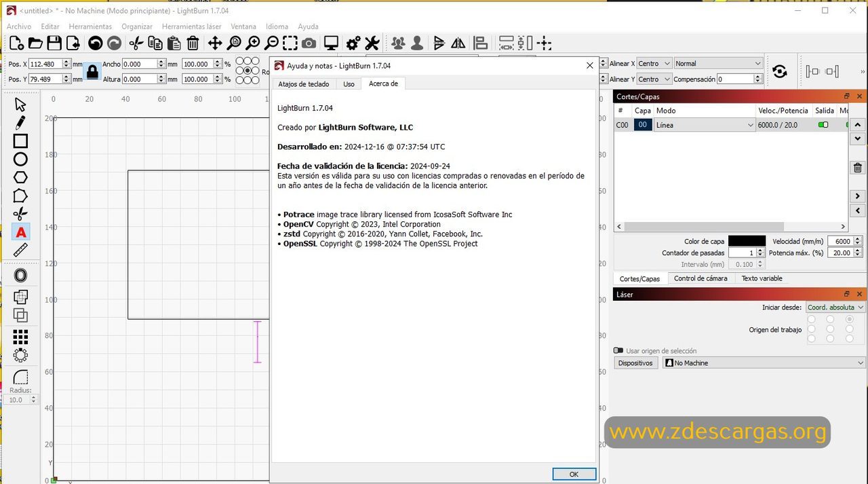Activate the Frame selection dashed-box icon

(290, 43)
